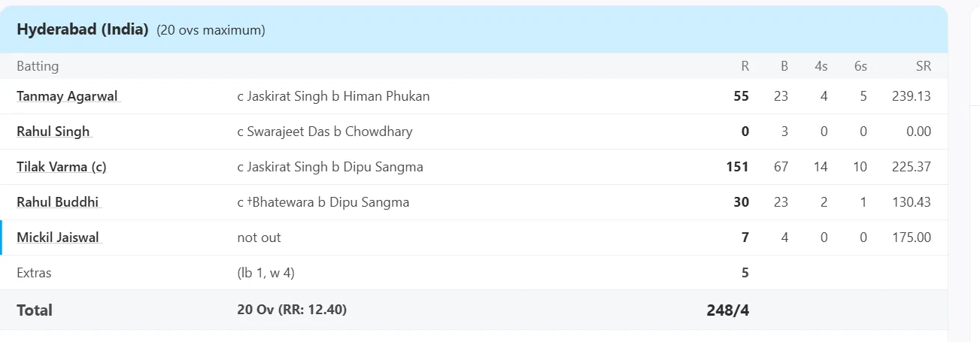Click the Extras row (lb 1, w 4)
The height and width of the screenshot is (342, 980).
pos(474,273)
